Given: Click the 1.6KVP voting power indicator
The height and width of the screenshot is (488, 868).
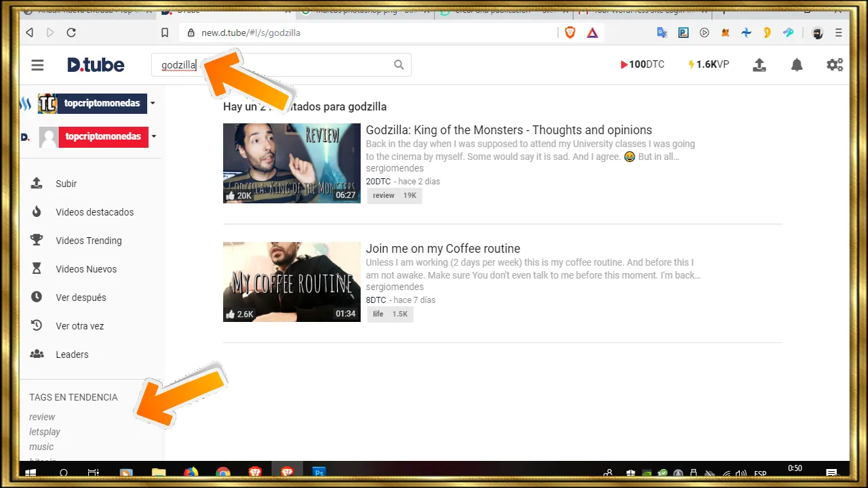Looking at the screenshot, I should [709, 64].
